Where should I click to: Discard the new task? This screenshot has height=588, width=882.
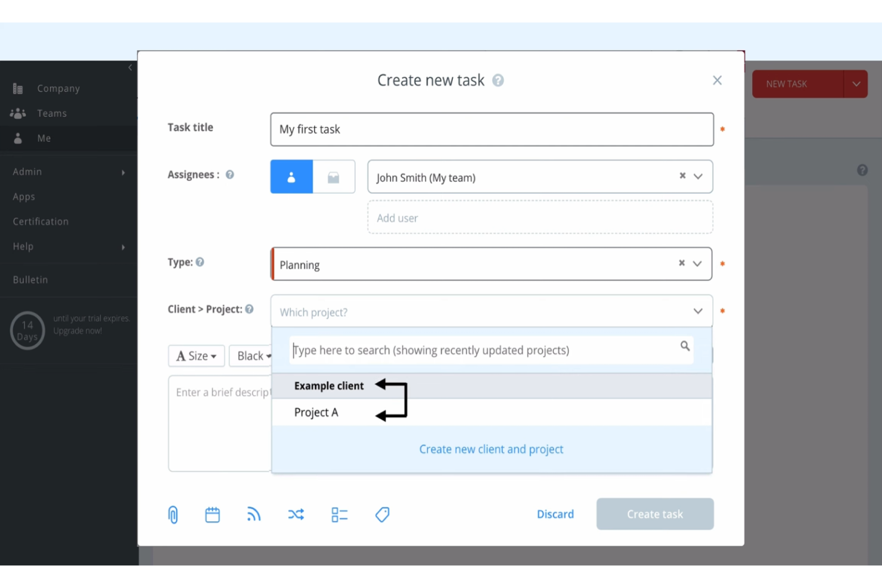pos(555,514)
